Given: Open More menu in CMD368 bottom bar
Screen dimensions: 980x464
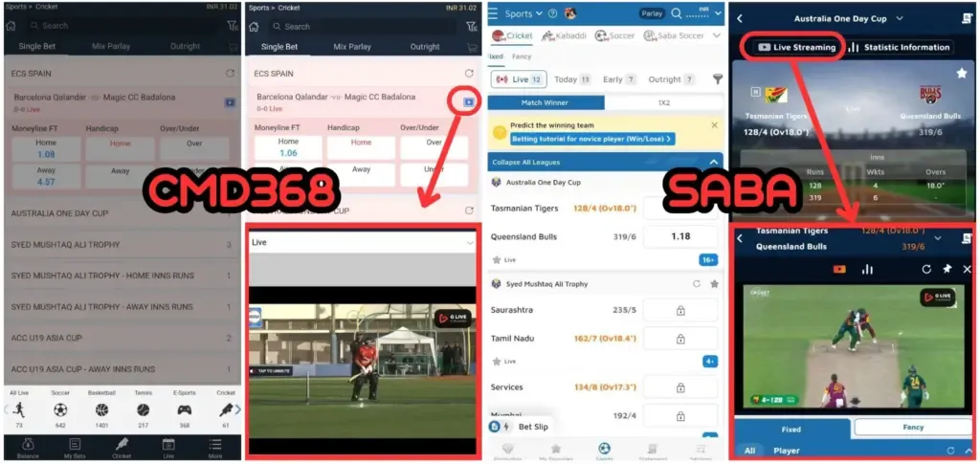Looking at the screenshot, I should click(x=215, y=448).
